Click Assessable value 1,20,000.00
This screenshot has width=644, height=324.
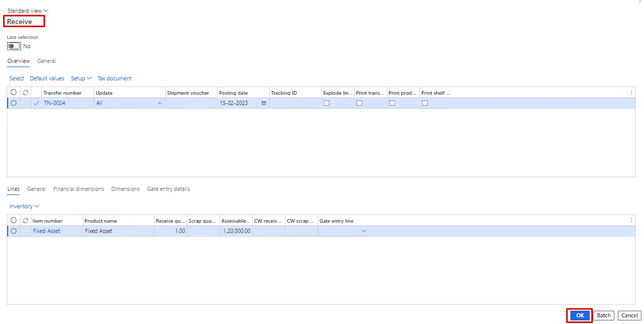point(236,231)
